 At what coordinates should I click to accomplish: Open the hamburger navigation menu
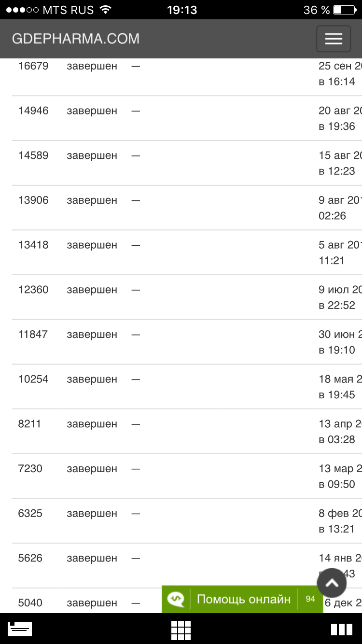(333, 39)
